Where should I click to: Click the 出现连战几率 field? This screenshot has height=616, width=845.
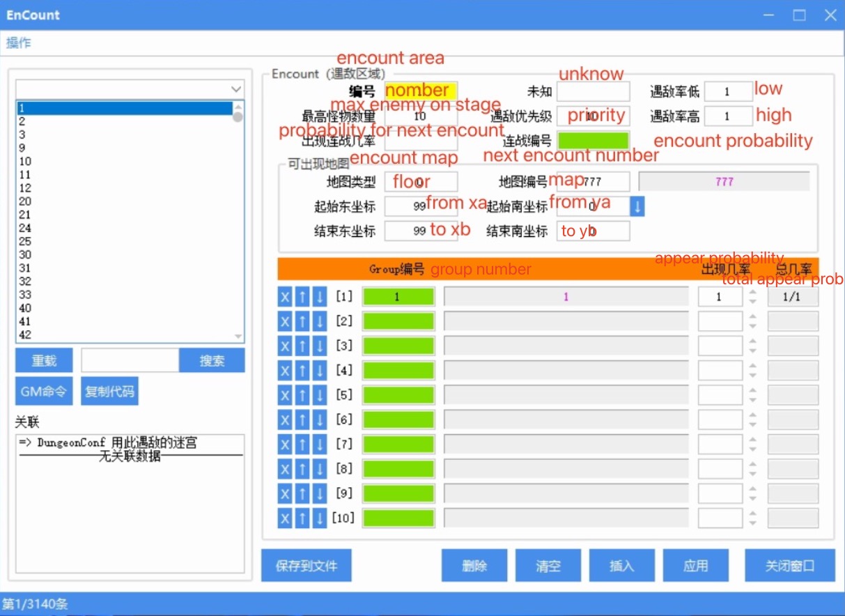421,141
